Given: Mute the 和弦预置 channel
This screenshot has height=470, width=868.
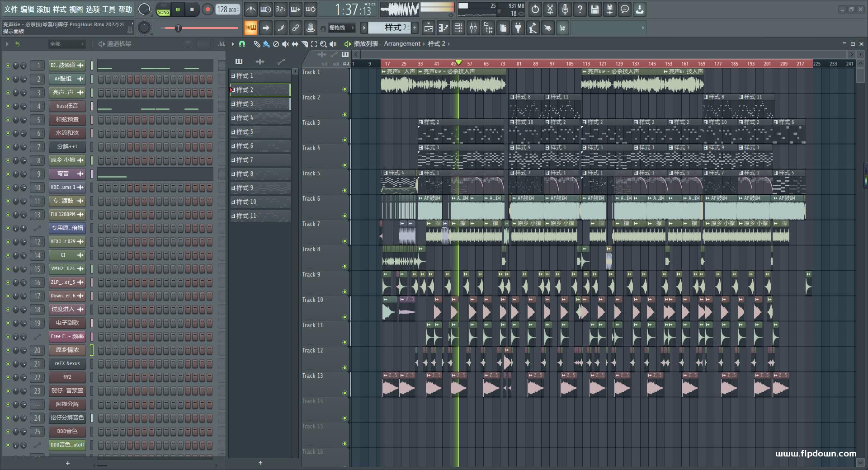Looking at the screenshot, I should pos(8,120).
